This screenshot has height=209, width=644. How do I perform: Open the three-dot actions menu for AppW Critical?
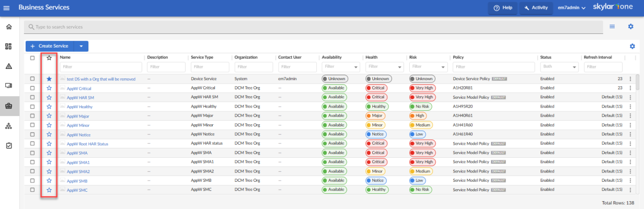click(x=630, y=88)
